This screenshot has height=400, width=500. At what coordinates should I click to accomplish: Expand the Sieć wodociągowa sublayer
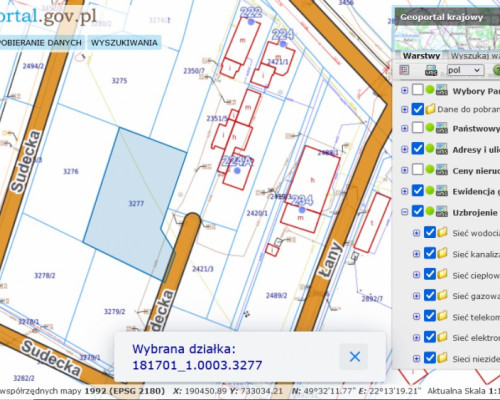(x=416, y=233)
